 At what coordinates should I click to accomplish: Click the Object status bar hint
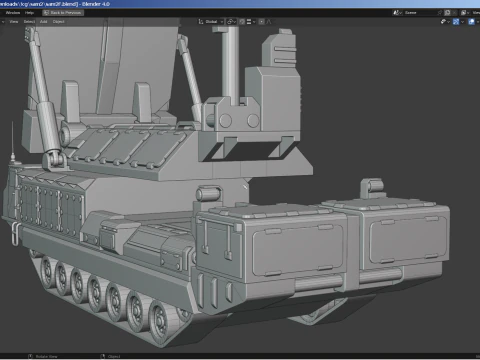pos(111,357)
